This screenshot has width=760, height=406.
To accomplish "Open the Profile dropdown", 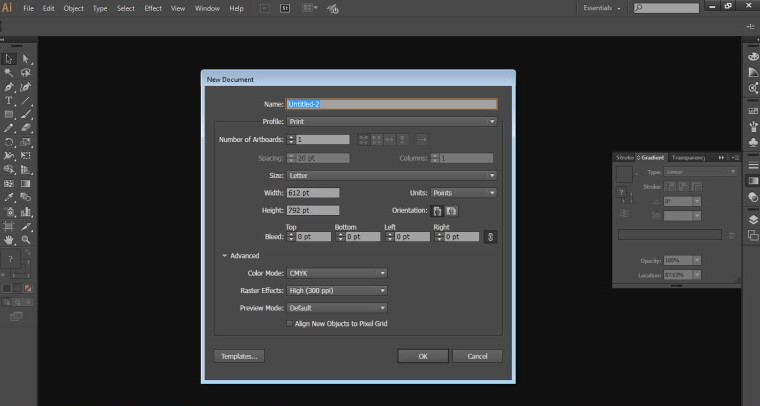I will pos(392,122).
